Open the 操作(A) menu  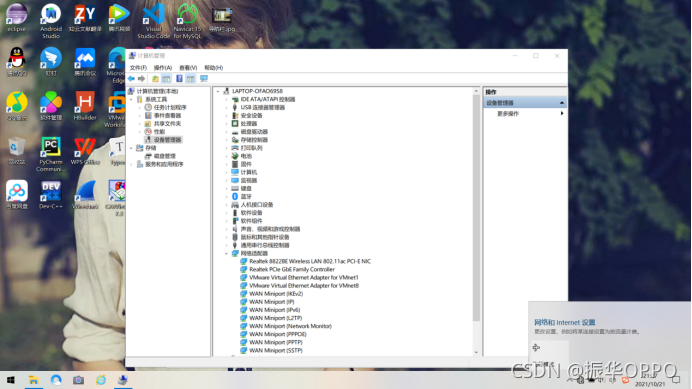(x=163, y=68)
